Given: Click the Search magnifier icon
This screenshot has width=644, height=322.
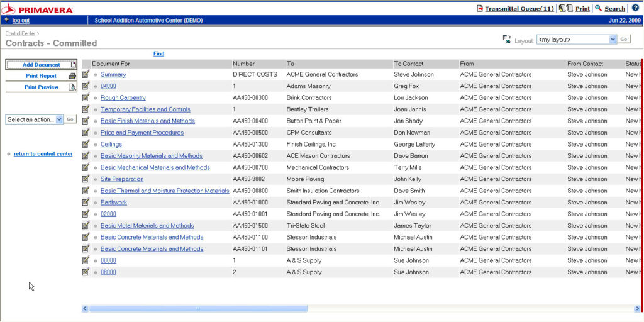Looking at the screenshot, I should click(598, 8).
